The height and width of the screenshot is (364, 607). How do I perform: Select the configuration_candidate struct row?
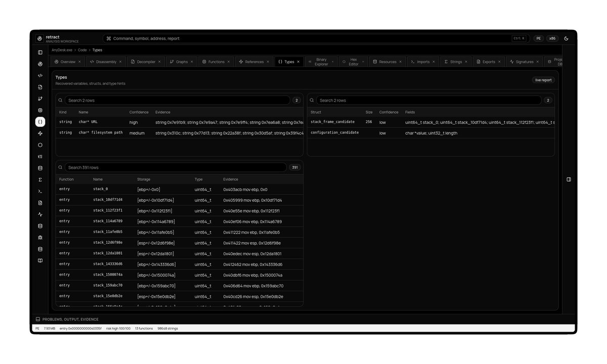click(431, 133)
